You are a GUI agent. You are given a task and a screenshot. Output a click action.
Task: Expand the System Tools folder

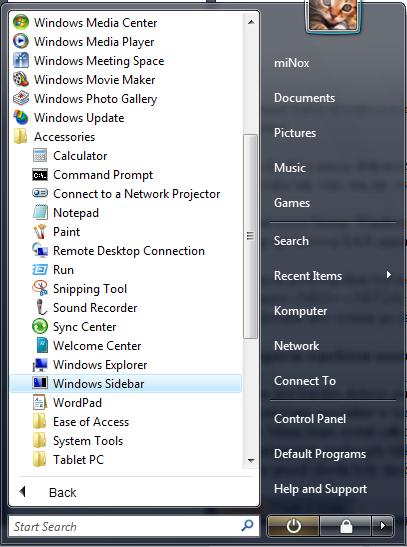click(78, 440)
